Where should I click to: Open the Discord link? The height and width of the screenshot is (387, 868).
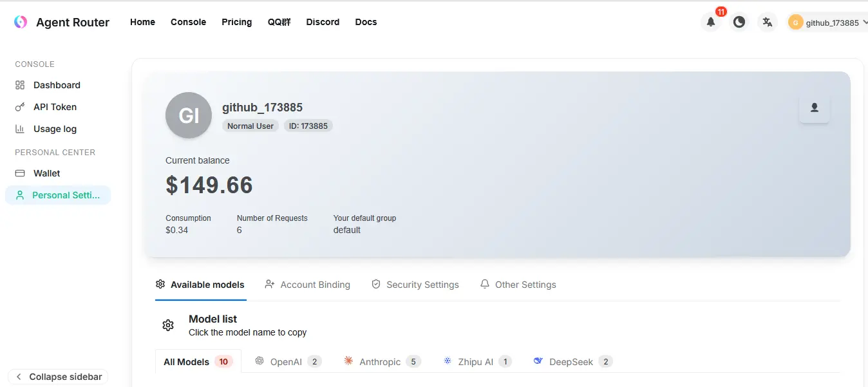point(323,22)
